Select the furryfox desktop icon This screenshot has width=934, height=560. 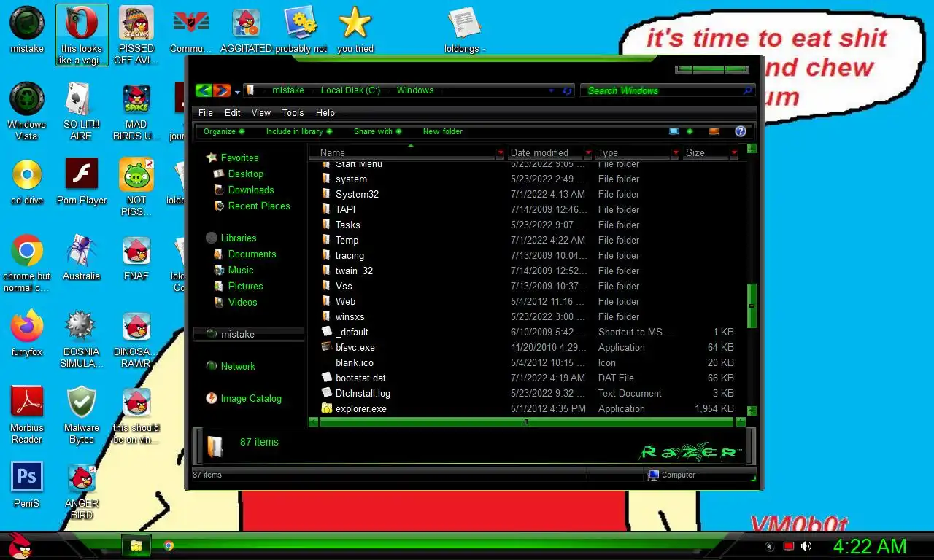[x=27, y=333]
